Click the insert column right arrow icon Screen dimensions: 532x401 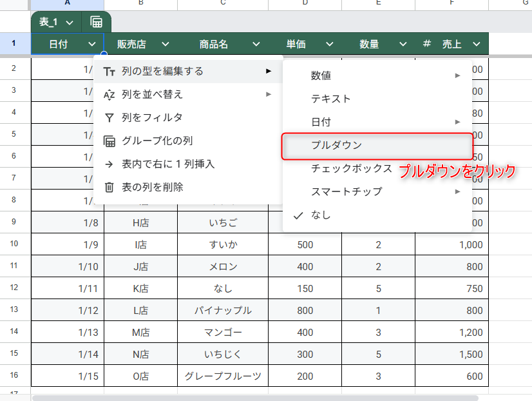[109, 164]
